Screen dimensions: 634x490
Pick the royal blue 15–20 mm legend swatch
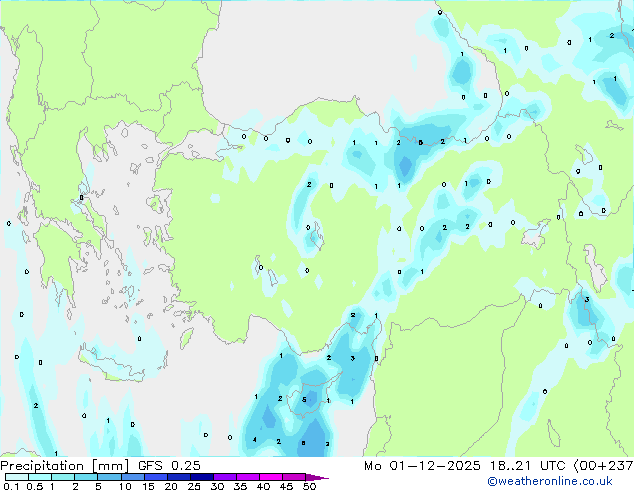[x=155, y=477]
